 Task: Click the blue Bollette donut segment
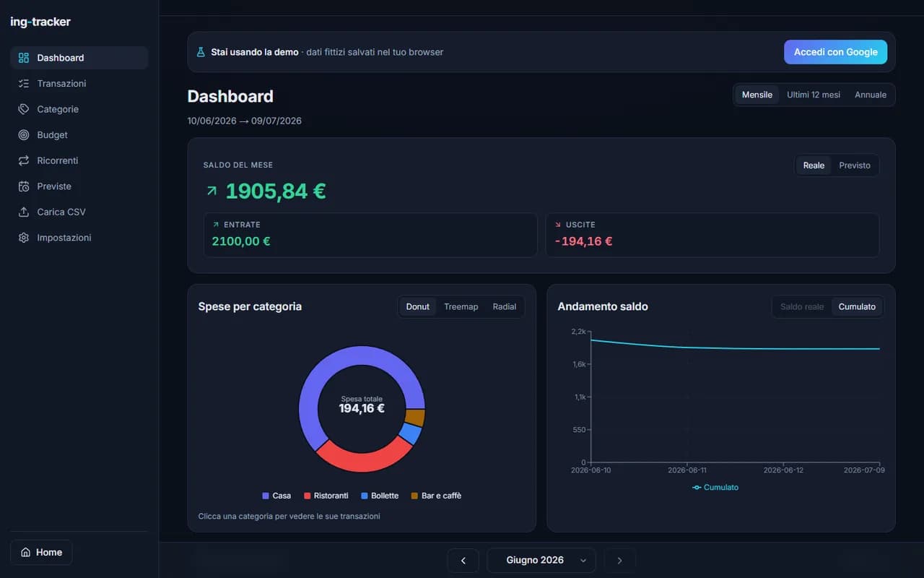(410, 433)
